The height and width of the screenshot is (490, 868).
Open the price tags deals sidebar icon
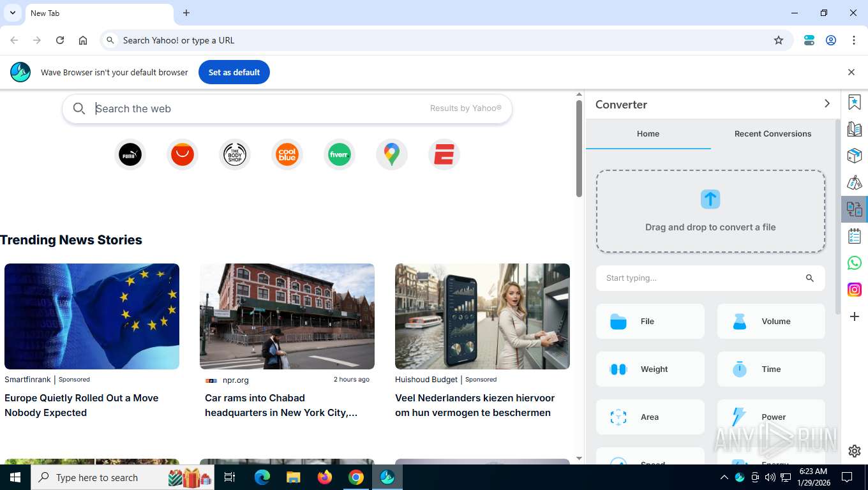[x=855, y=183]
